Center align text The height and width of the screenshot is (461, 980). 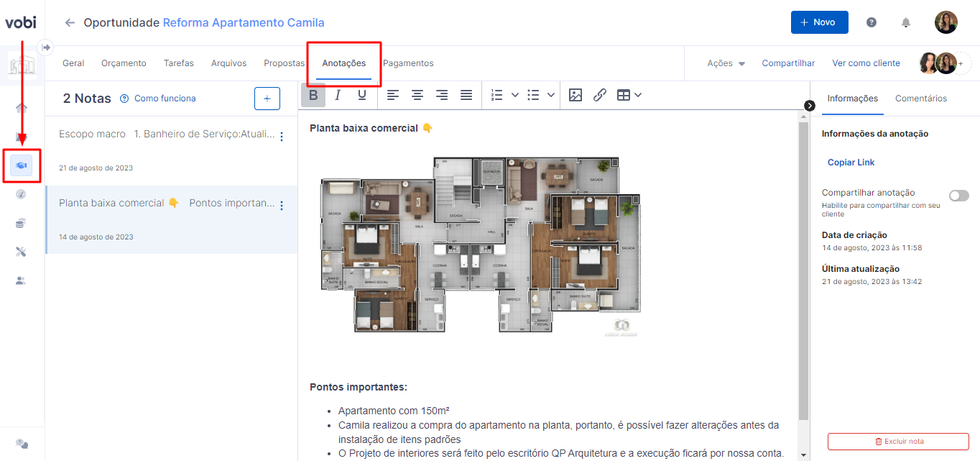(417, 95)
